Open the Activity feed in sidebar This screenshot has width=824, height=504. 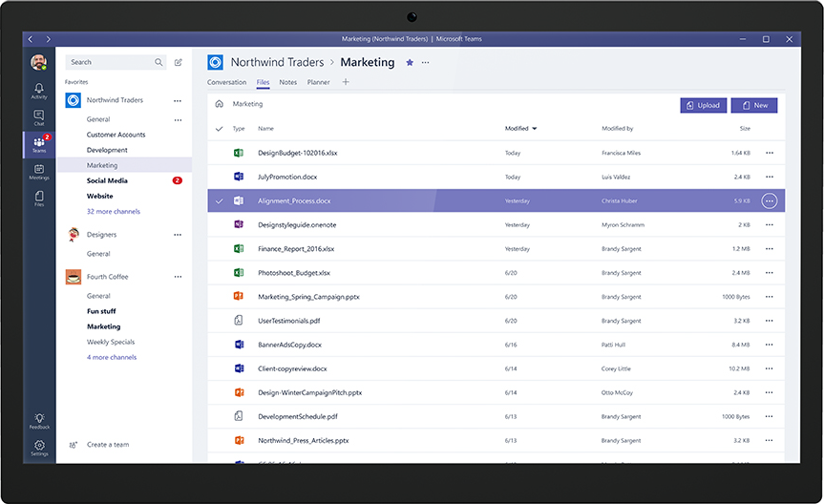point(38,91)
